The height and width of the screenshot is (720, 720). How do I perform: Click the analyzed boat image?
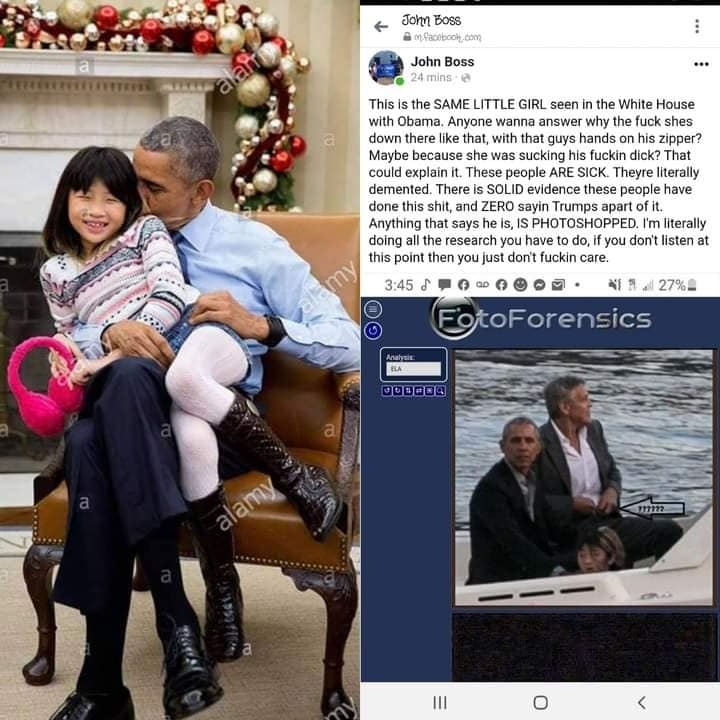[584, 478]
